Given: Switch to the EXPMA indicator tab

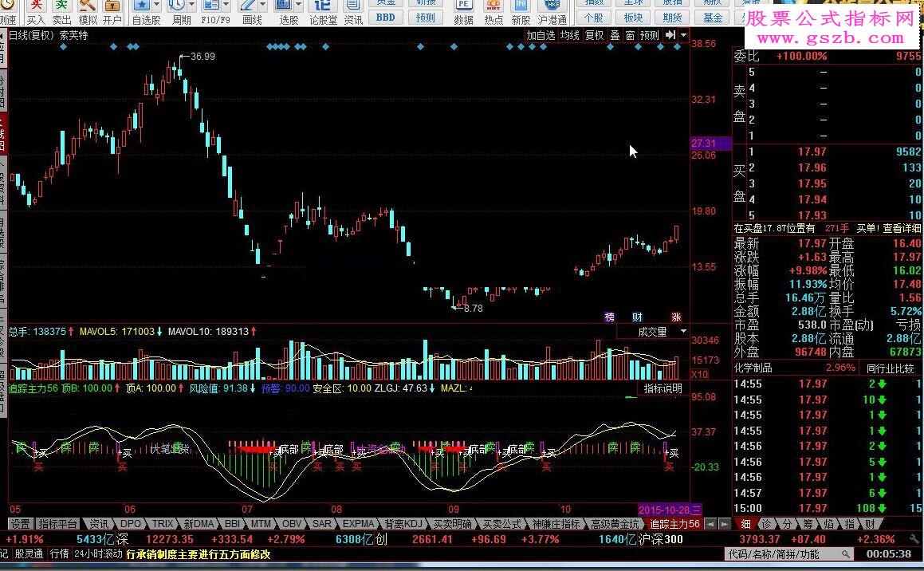Looking at the screenshot, I should 359,524.
